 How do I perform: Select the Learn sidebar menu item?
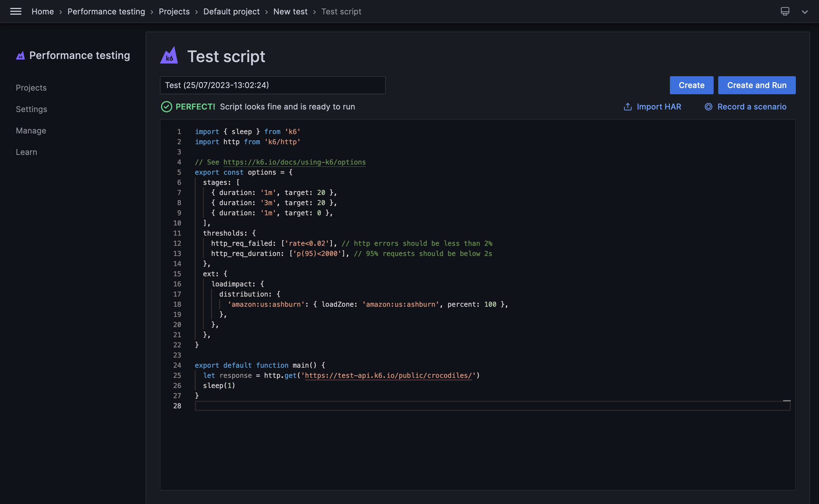[x=26, y=152]
